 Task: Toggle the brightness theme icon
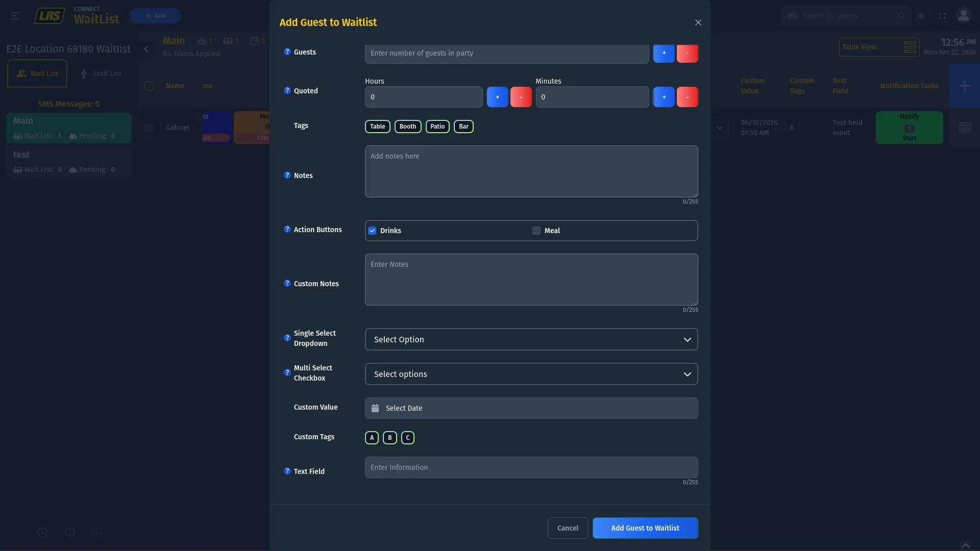[x=921, y=16]
